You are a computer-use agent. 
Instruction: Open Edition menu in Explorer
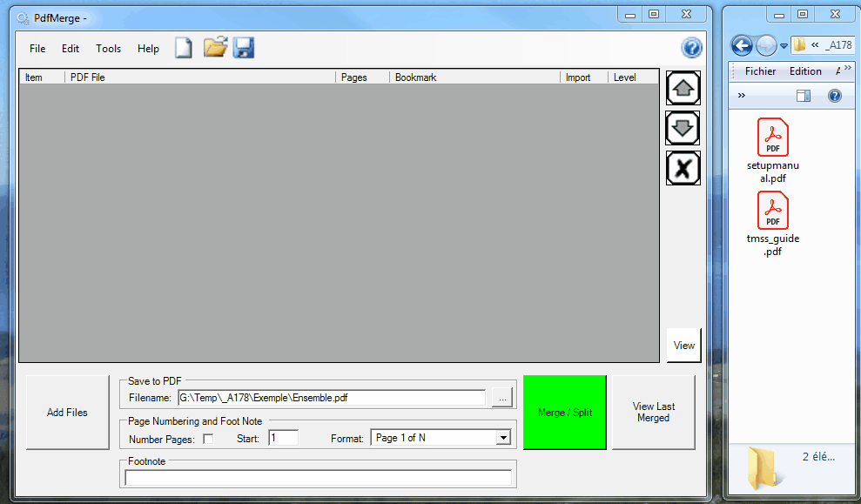(x=805, y=71)
